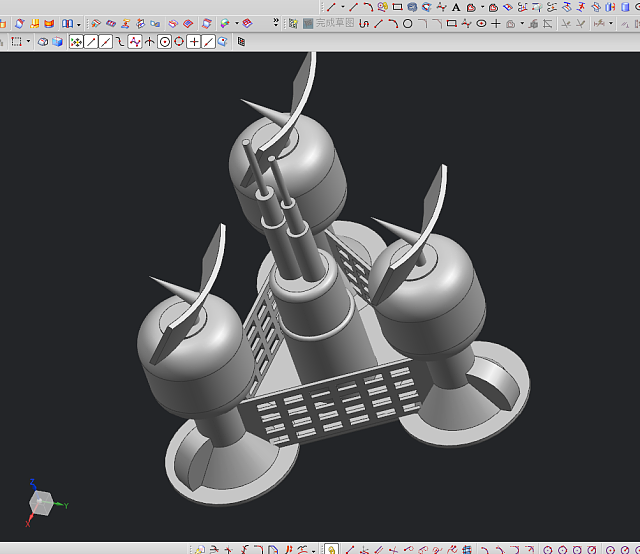640x554 pixels.
Task: Click the sketch Fillet corner tool
Action: click(422, 24)
